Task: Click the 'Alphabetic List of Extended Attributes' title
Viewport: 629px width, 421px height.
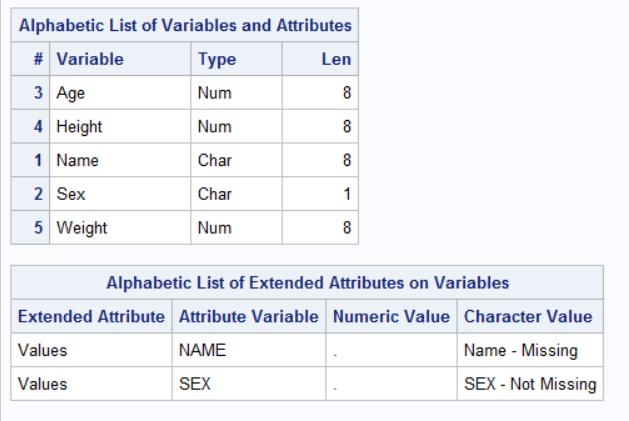Action: click(x=307, y=282)
